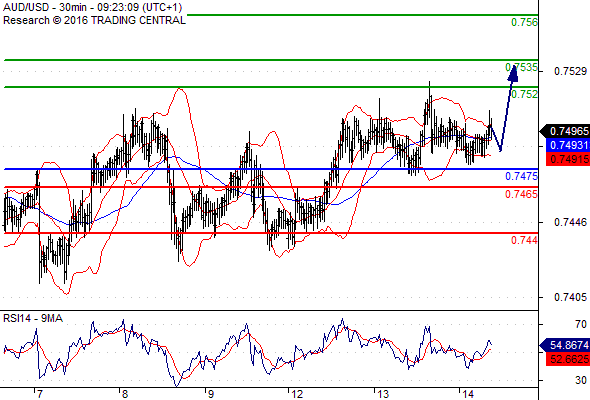Viewport: 590px width, 400px height.
Task: Click date marker 14 on time axis
Action: click(468, 394)
